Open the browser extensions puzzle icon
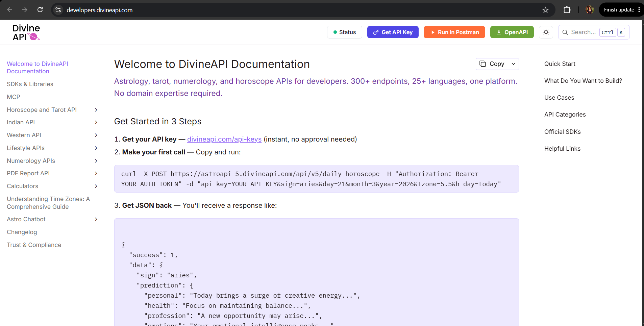Viewport: 644px width, 326px height. [567, 10]
